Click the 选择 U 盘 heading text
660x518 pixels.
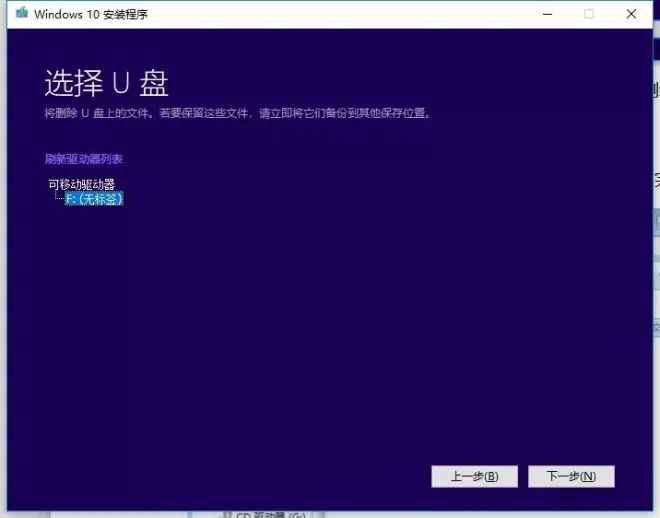click(106, 83)
